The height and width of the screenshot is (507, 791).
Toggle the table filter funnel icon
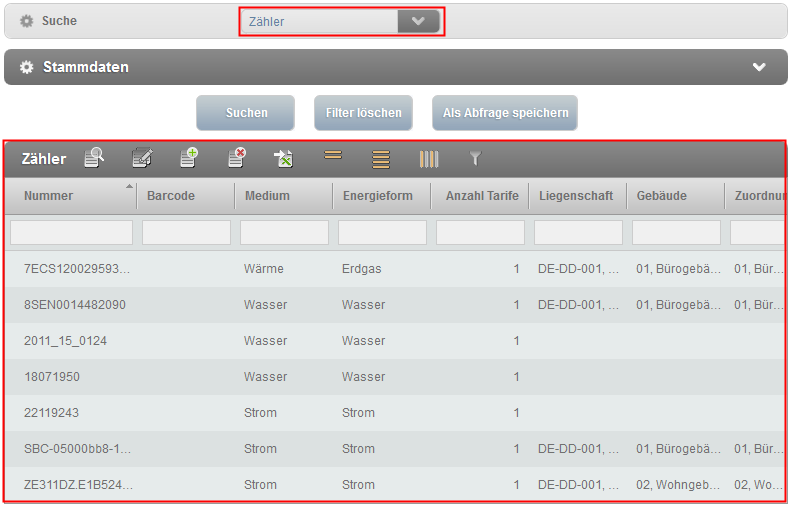476,158
